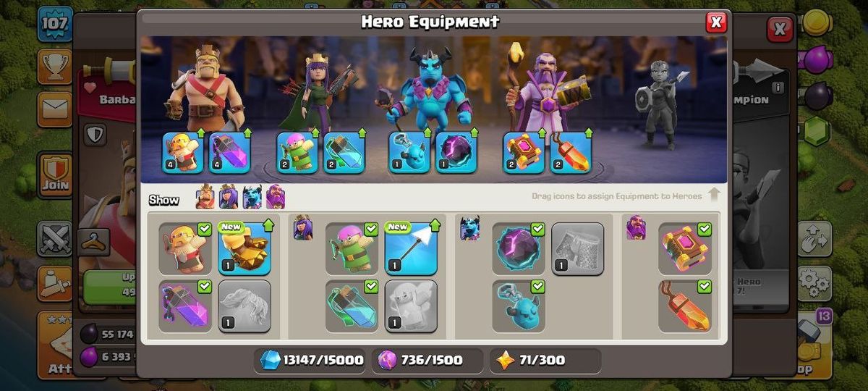Close the Hero Equipment window
Image resolution: width=868 pixels, height=391 pixels.
click(716, 22)
